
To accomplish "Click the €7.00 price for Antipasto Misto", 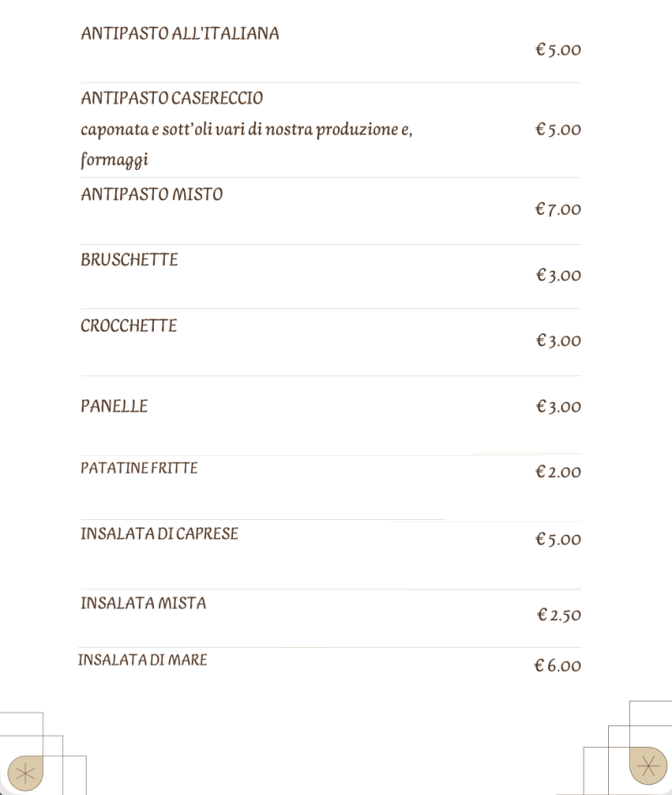I will [558, 209].
